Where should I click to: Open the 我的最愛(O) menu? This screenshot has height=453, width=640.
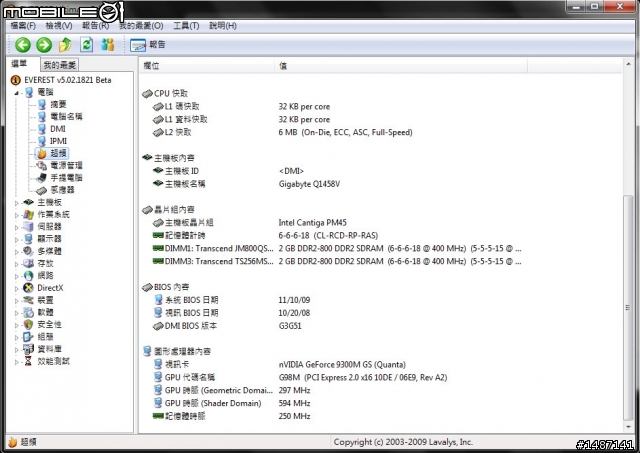(x=141, y=26)
